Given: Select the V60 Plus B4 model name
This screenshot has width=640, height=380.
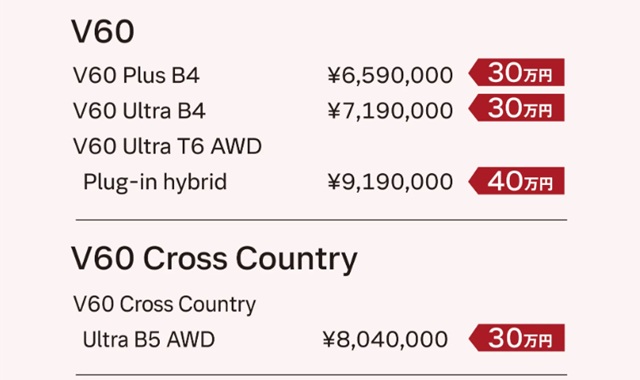Looking at the screenshot, I should tap(136, 76).
